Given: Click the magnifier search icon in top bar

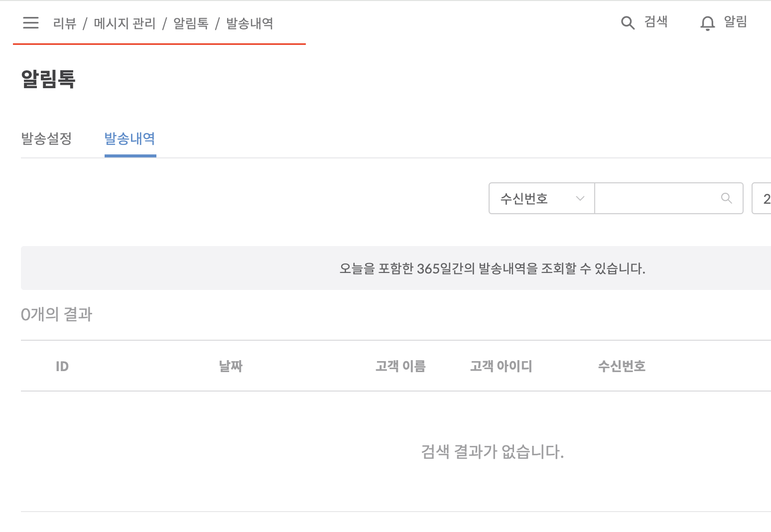Looking at the screenshot, I should click(628, 23).
